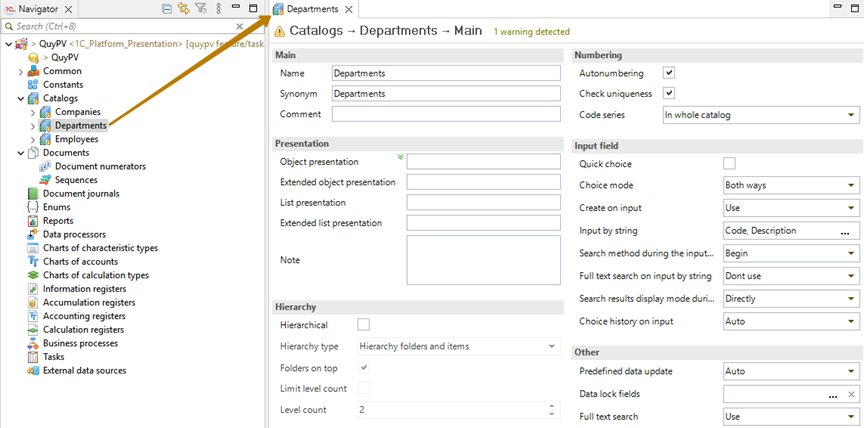Open the Navigator filter icon

point(200,8)
